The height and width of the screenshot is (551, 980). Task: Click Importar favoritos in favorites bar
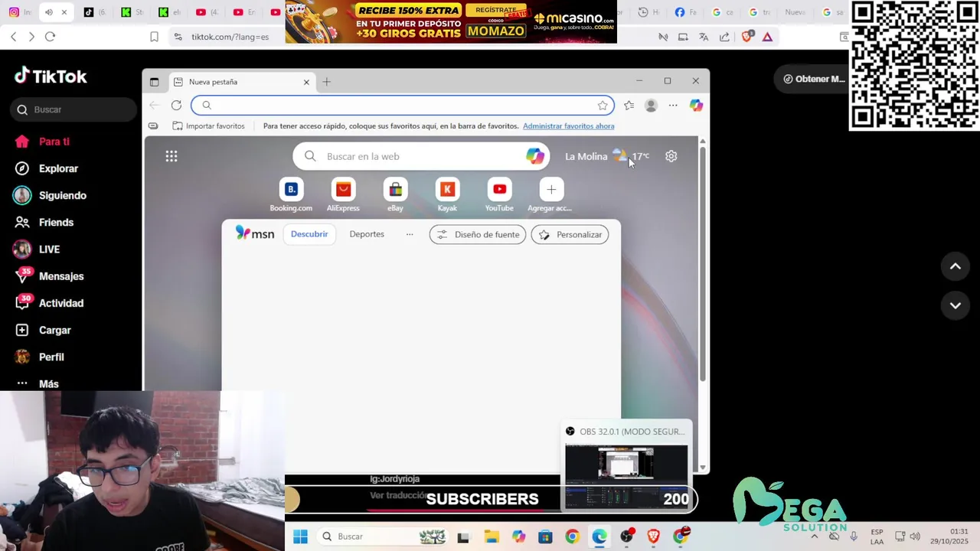[x=208, y=126]
